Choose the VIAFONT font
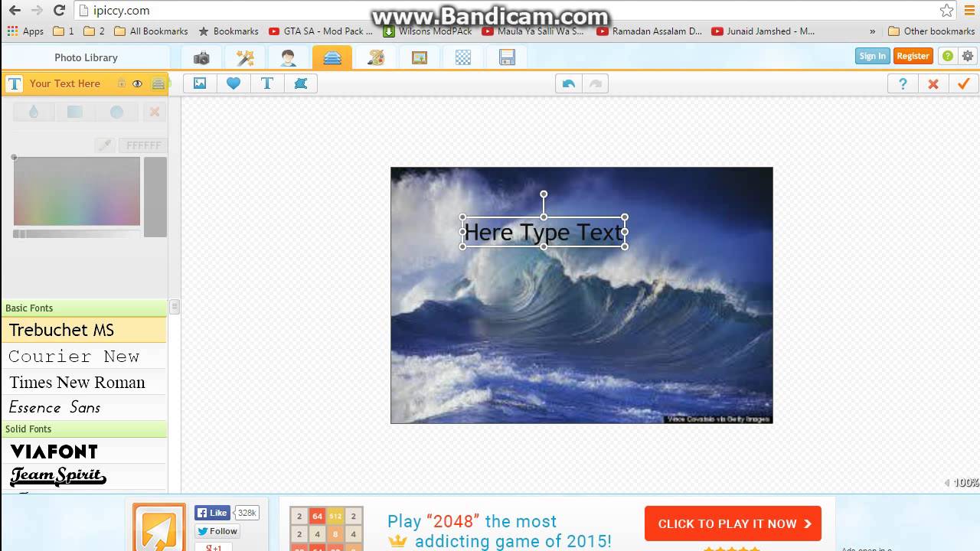This screenshot has width=980, height=551. (84, 451)
